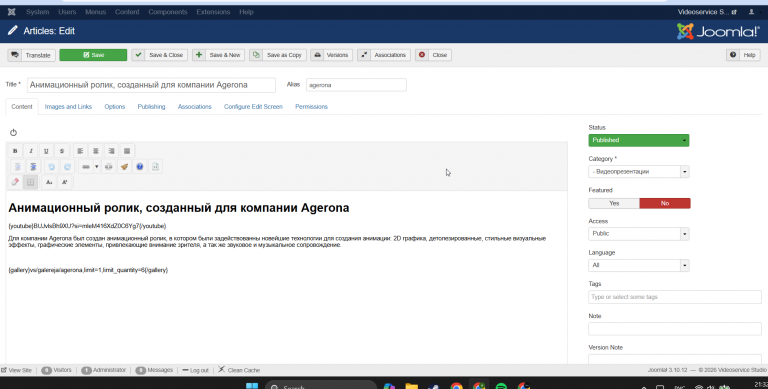Set Featured to Yes
768x389 pixels.
click(614, 203)
